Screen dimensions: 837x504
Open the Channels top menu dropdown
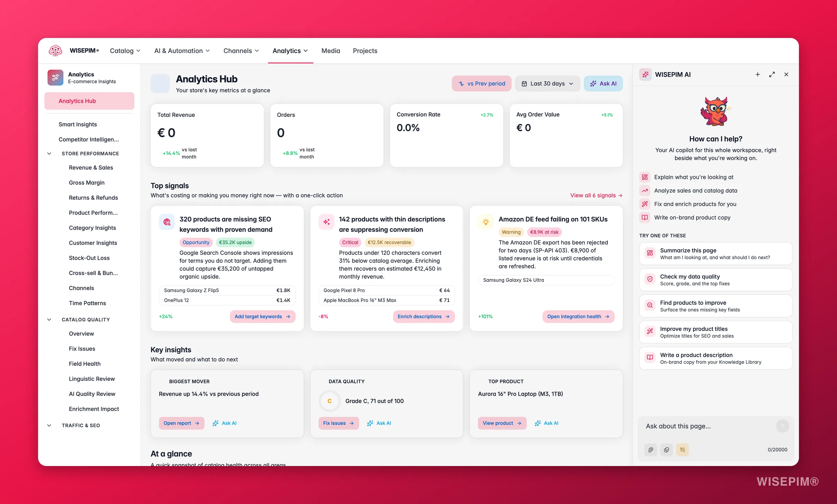pyautogui.click(x=241, y=51)
